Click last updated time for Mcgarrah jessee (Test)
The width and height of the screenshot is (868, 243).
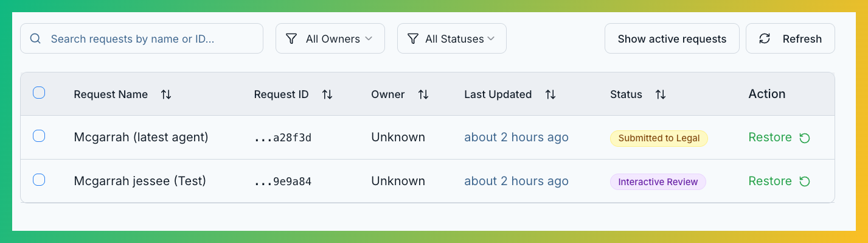[516, 181]
